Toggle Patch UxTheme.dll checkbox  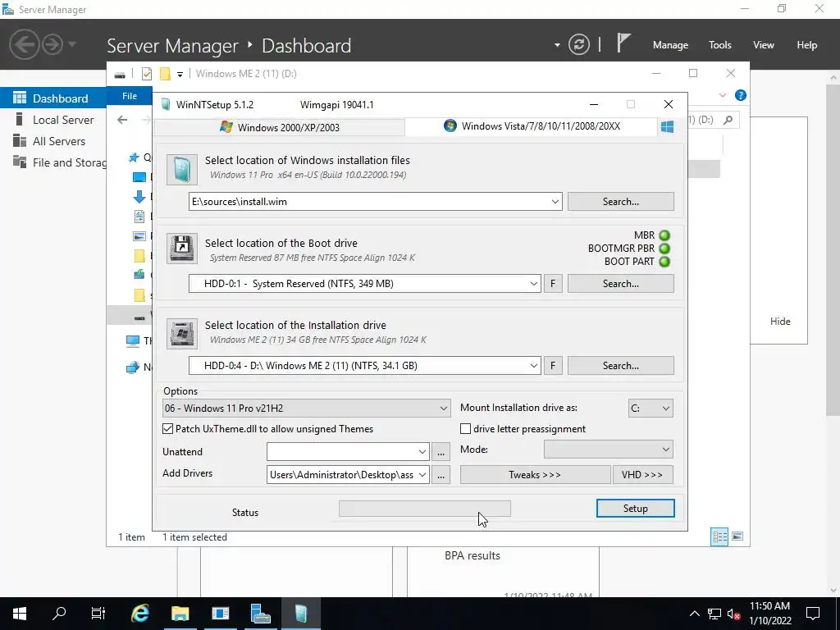(x=167, y=429)
